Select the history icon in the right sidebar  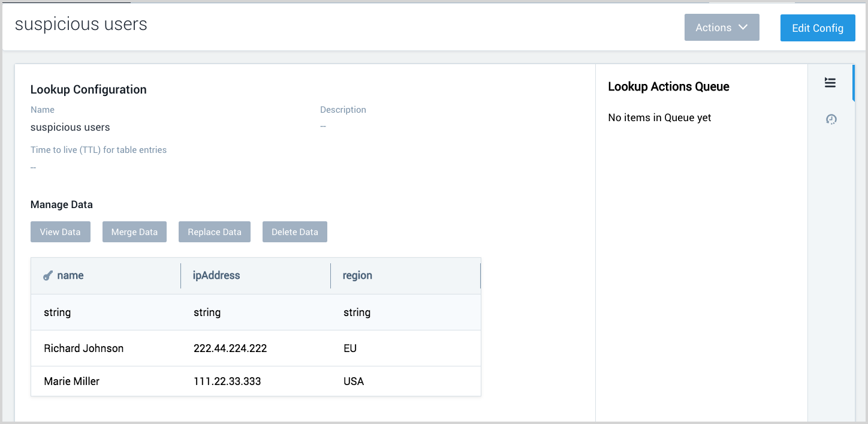pos(831,119)
